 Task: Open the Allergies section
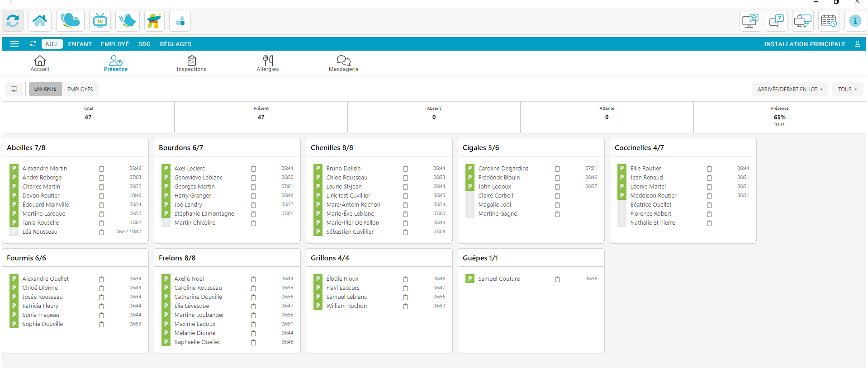pos(268,63)
